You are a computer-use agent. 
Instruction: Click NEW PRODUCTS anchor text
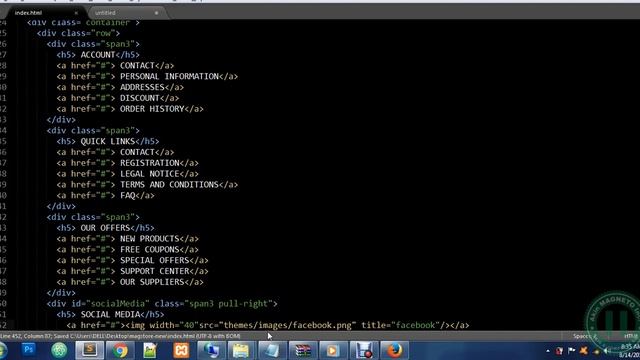tap(150, 239)
